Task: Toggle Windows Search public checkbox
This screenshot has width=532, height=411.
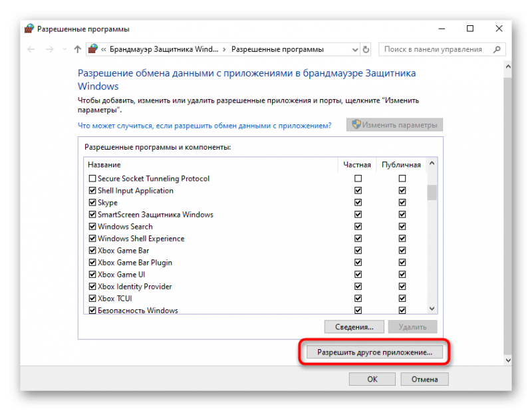Action: point(402,226)
